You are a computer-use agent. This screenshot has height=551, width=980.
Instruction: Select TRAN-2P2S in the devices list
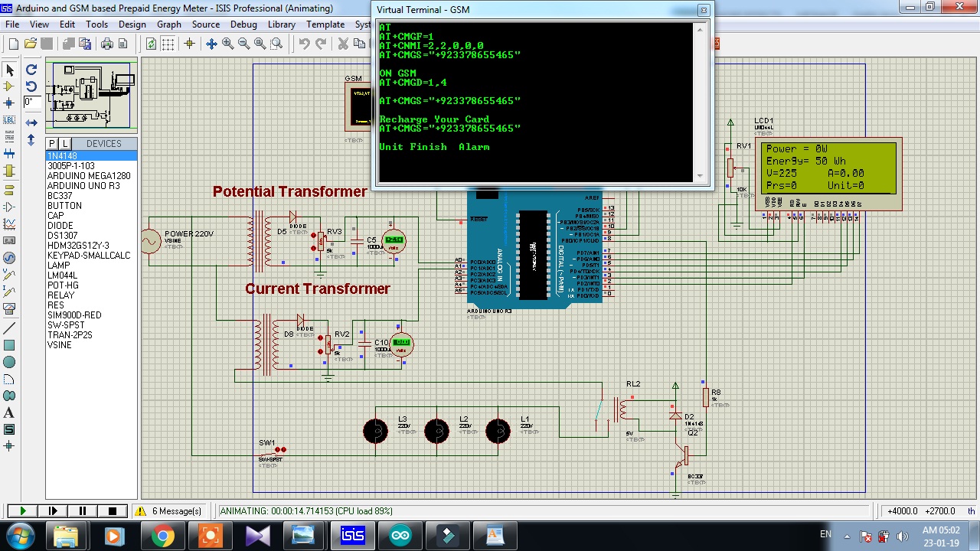pos(91,335)
